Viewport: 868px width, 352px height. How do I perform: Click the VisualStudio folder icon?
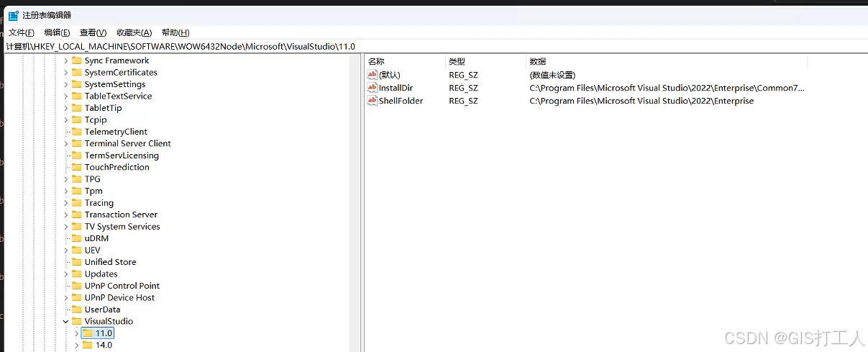77,322
